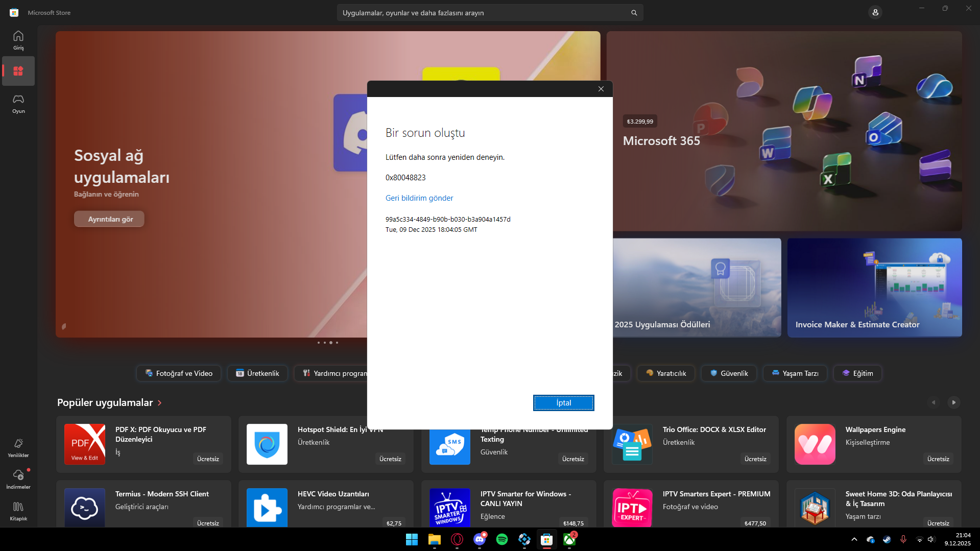Open Sweet Home 3D app icon
Viewport: 980px width, 551px height.
coord(815,508)
